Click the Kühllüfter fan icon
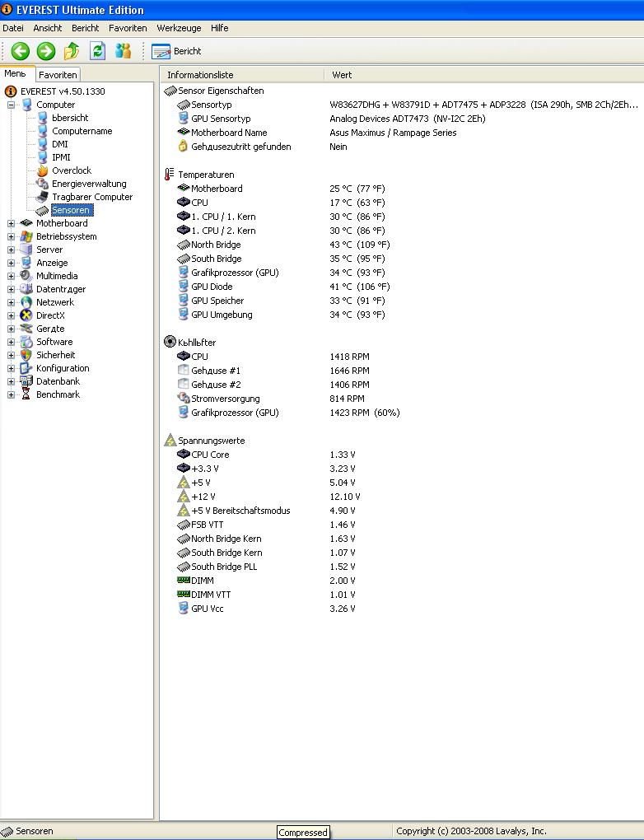644x840 pixels. click(x=170, y=342)
